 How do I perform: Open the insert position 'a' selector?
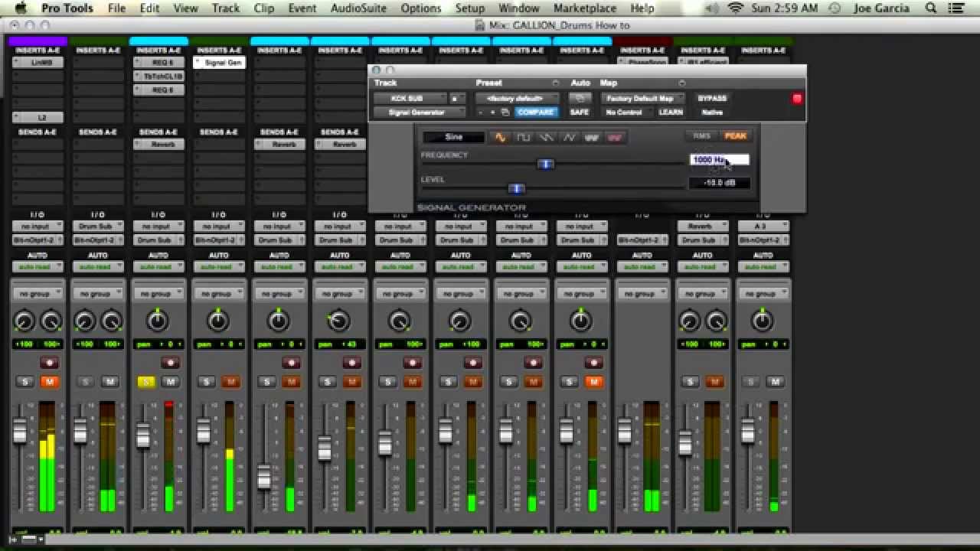click(457, 99)
